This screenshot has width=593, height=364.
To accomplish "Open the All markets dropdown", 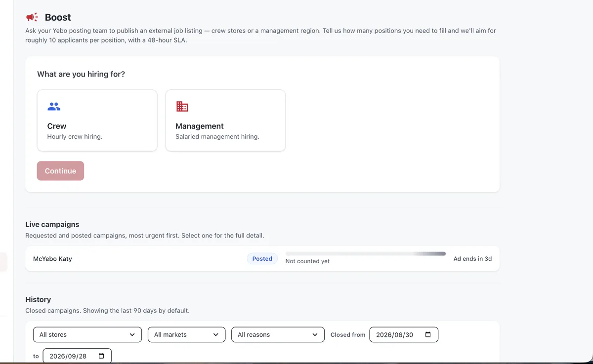I will tap(186, 334).
